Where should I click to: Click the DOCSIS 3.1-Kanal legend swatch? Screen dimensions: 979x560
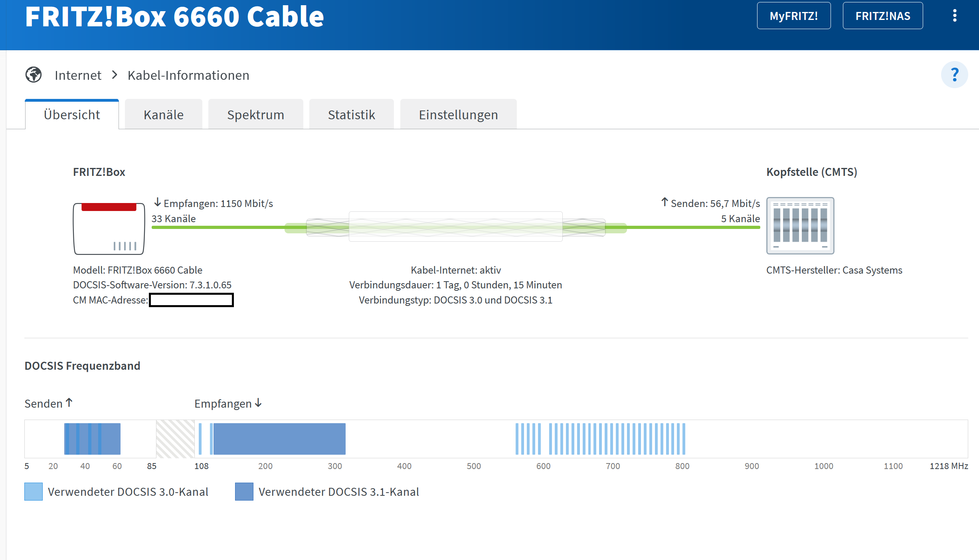(x=244, y=491)
